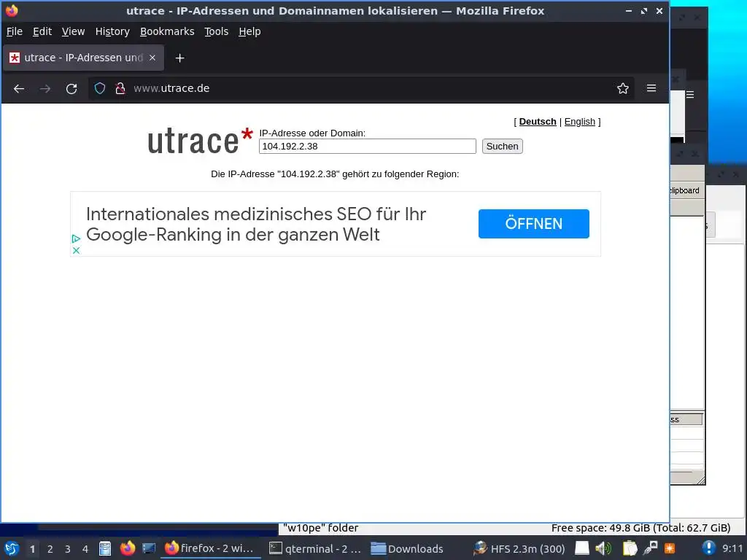
Task: Open the Tools menu
Action: [x=216, y=31]
